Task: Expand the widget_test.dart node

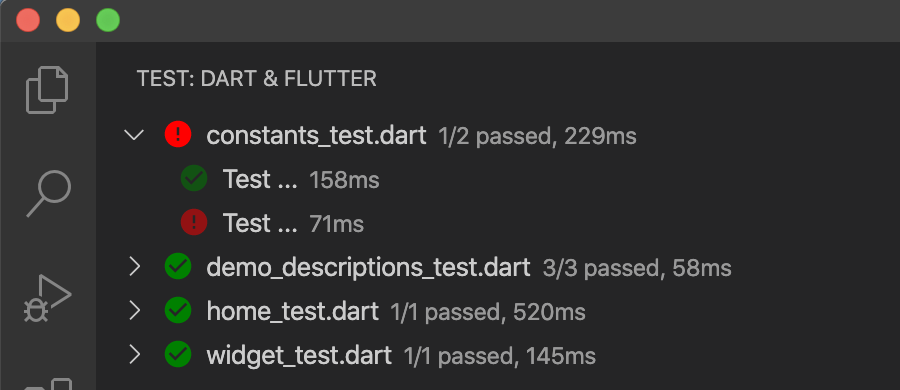Action: coord(135,354)
